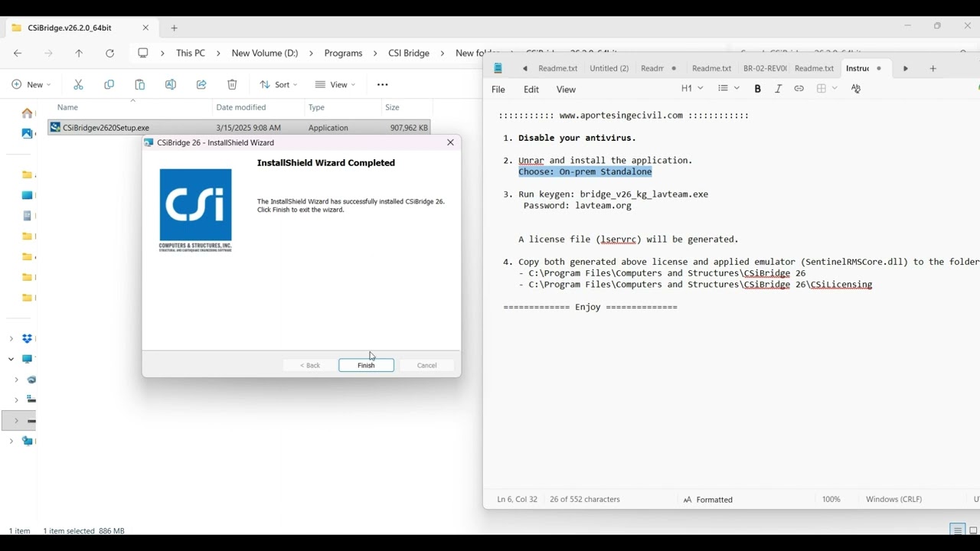The width and height of the screenshot is (980, 551).
Task: Switch to the Untitled (2) Notepad tab
Action: 609,69
